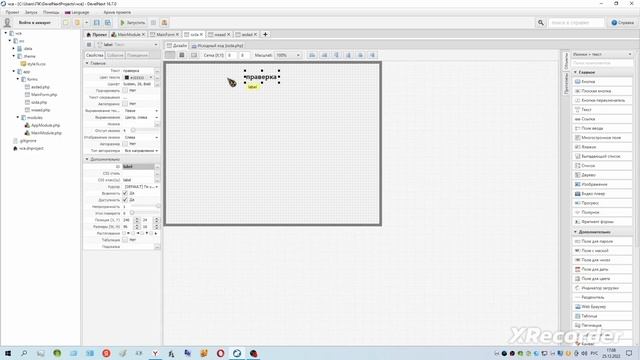
Task: Open the Opera browser on the taskbar
Action: pos(220,353)
